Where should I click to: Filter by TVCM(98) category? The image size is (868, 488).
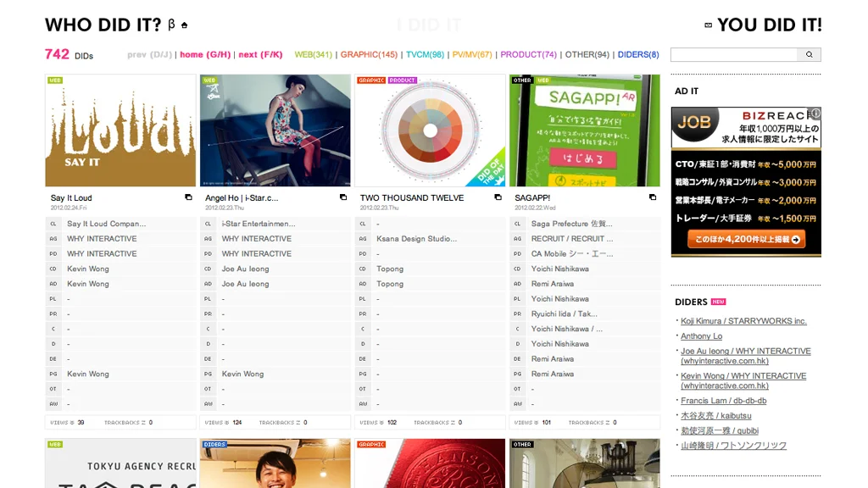(x=426, y=55)
